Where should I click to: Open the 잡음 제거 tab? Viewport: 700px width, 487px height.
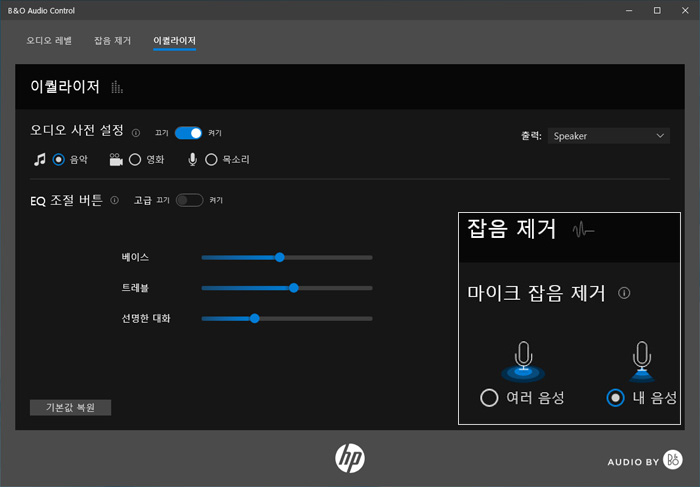[112, 41]
